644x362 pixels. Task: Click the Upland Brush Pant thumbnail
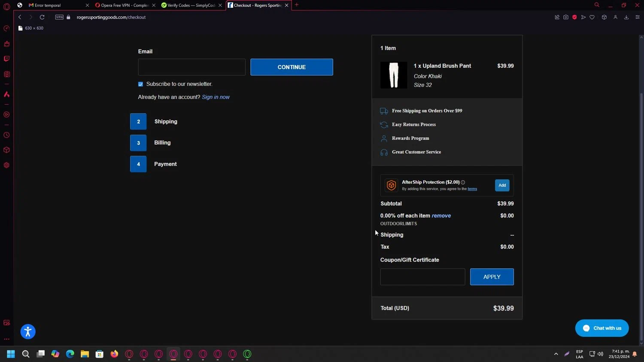pos(394,75)
